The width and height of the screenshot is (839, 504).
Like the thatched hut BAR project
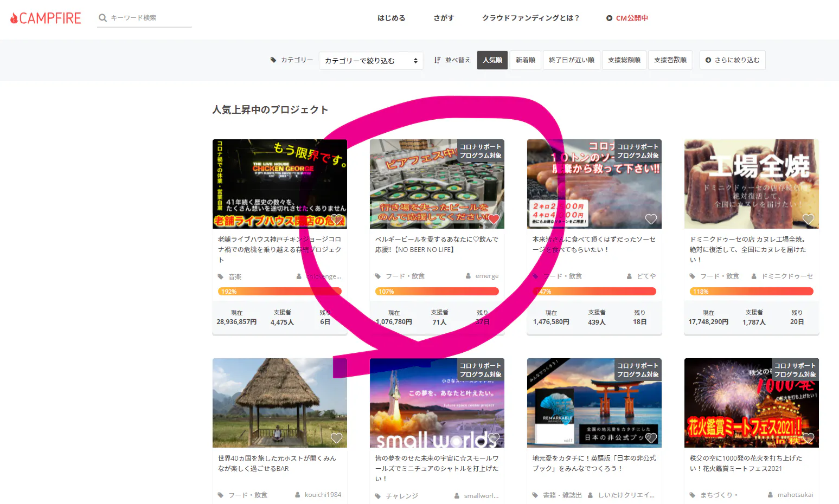(336, 438)
